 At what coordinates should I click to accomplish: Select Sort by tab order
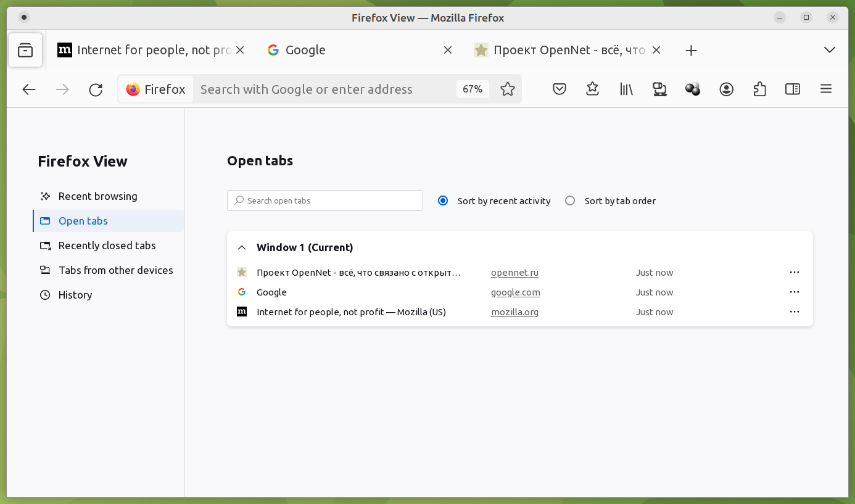pyautogui.click(x=570, y=200)
